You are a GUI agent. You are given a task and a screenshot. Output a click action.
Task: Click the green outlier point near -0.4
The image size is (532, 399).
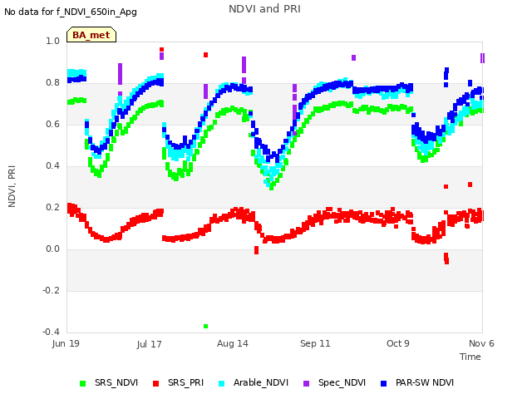[x=205, y=327]
